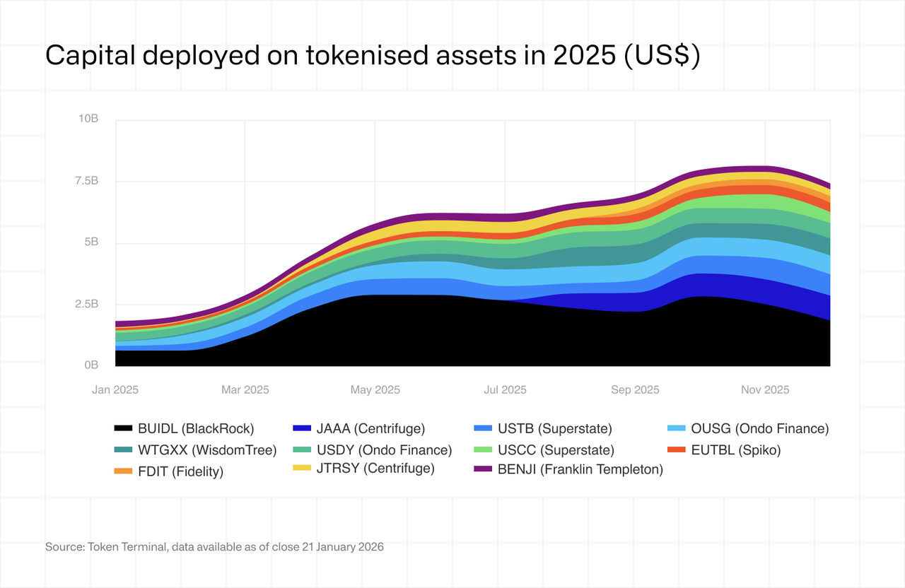Click the "Jan 2025" x-axis label
This screenshot has height=588, width=905.
115,389
